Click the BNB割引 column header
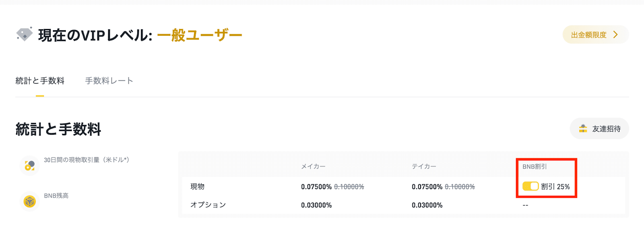 535,166
